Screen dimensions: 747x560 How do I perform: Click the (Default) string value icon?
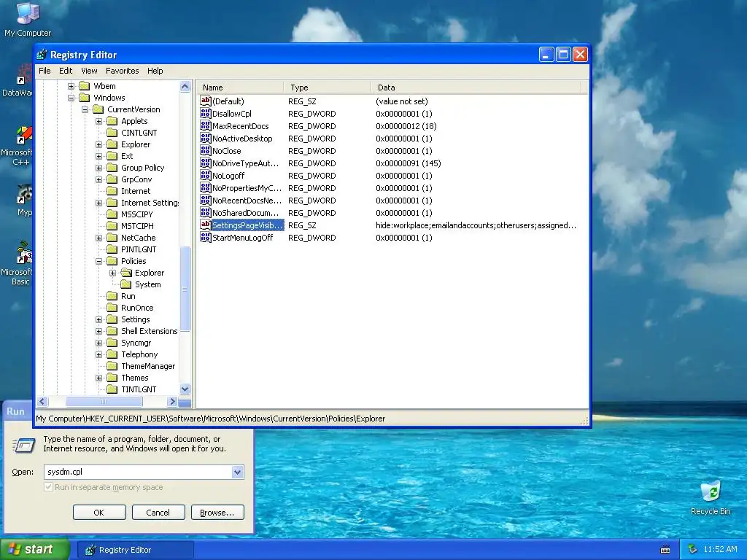205,101
